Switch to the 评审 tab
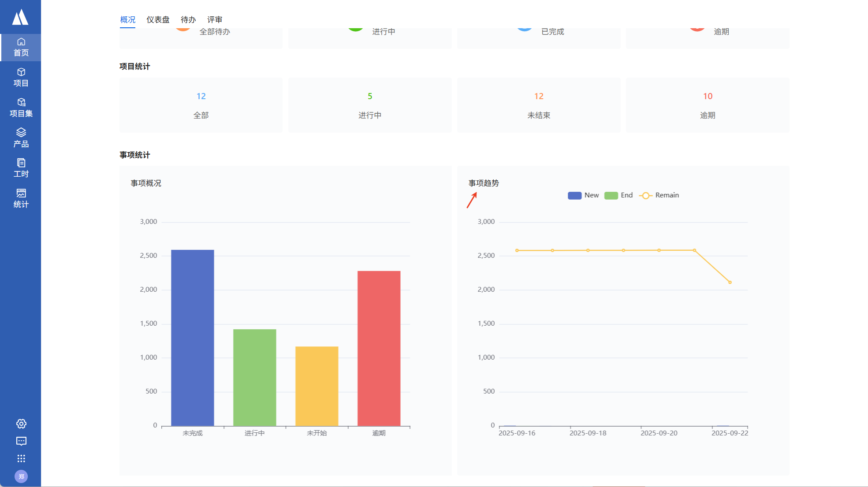The width and height of the screenshot is (868, 487). coord(215,20)
